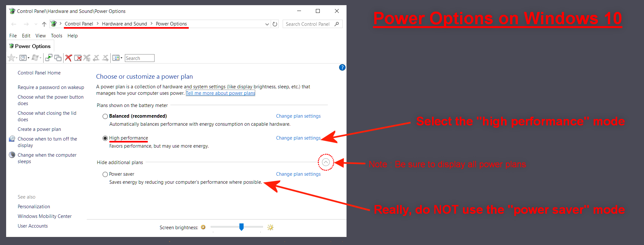
Task: Open the Personalization link
Action: 34,207
